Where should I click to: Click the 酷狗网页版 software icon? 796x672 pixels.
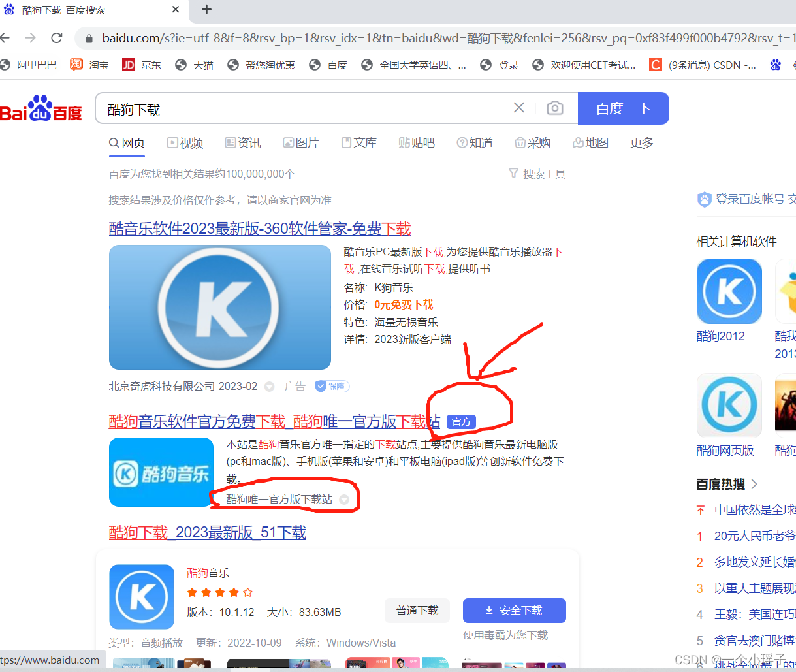[729, 405]
